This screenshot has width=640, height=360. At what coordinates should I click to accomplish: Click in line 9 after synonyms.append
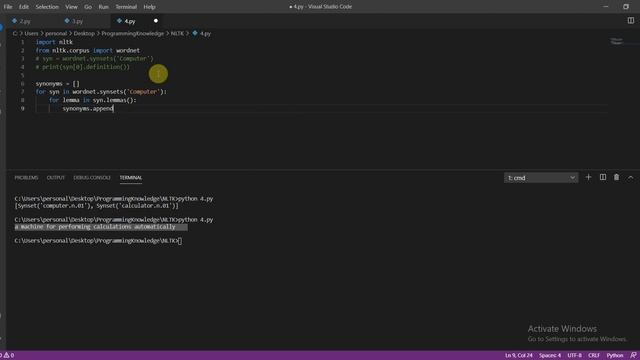[113, 109]
